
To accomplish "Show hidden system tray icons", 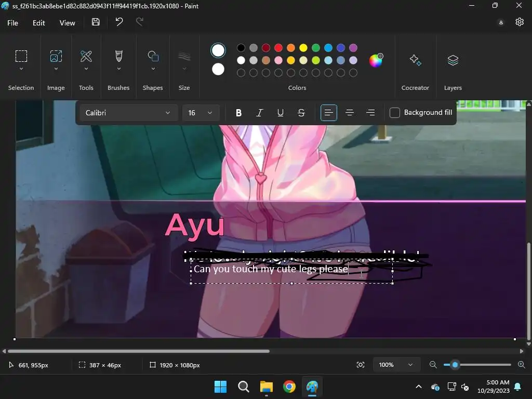I will (419, 387).
